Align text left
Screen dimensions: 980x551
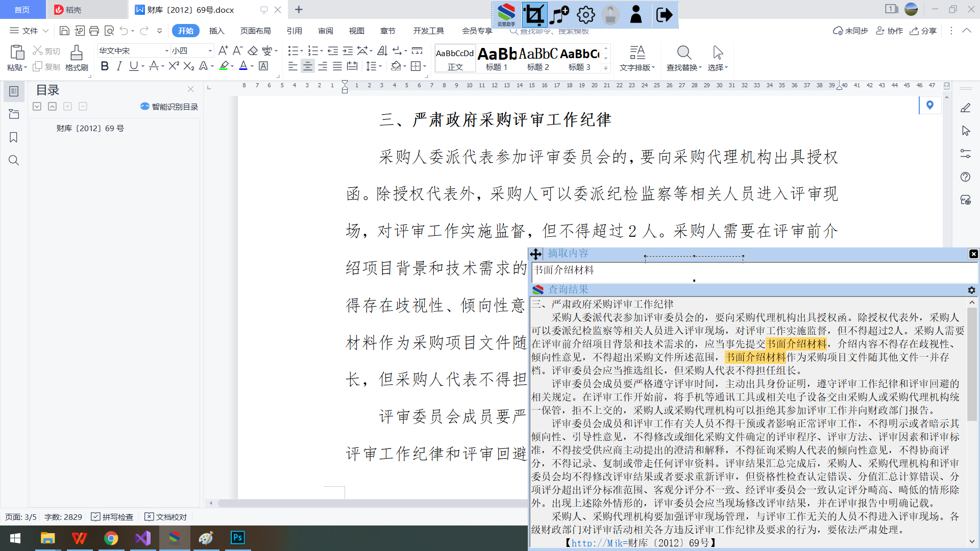click(x=292, y=66)
